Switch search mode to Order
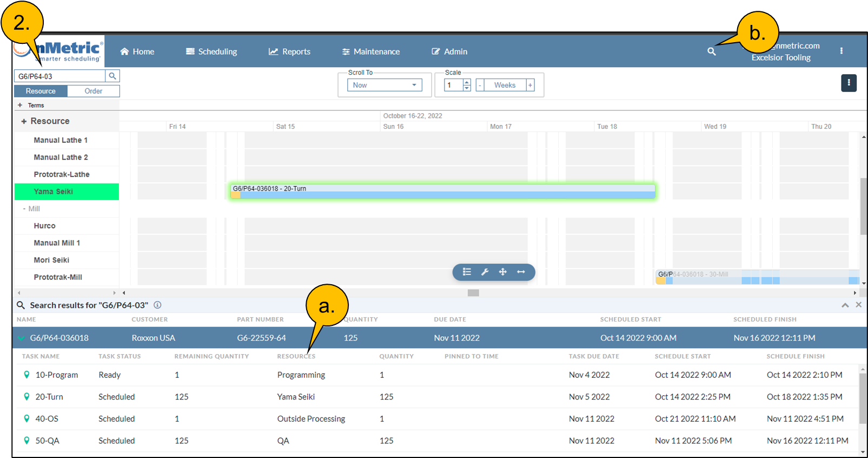Screen dimensions: 868x458 tap(94, 91)
